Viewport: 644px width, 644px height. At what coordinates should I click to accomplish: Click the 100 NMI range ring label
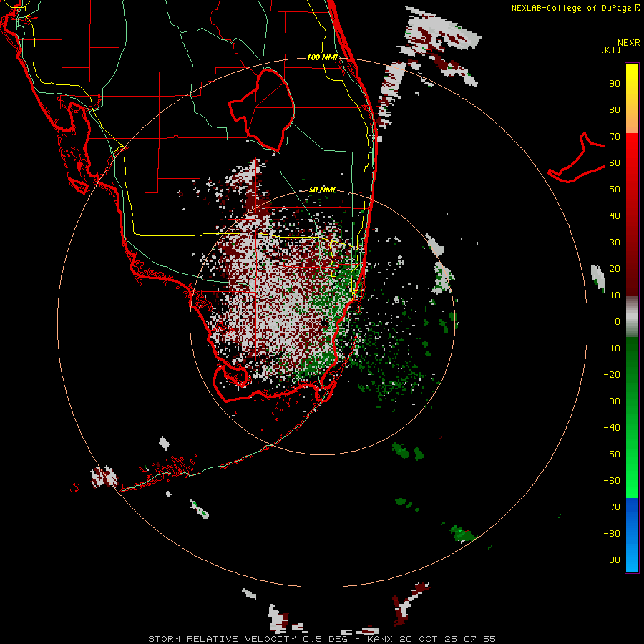pos(322,57)
